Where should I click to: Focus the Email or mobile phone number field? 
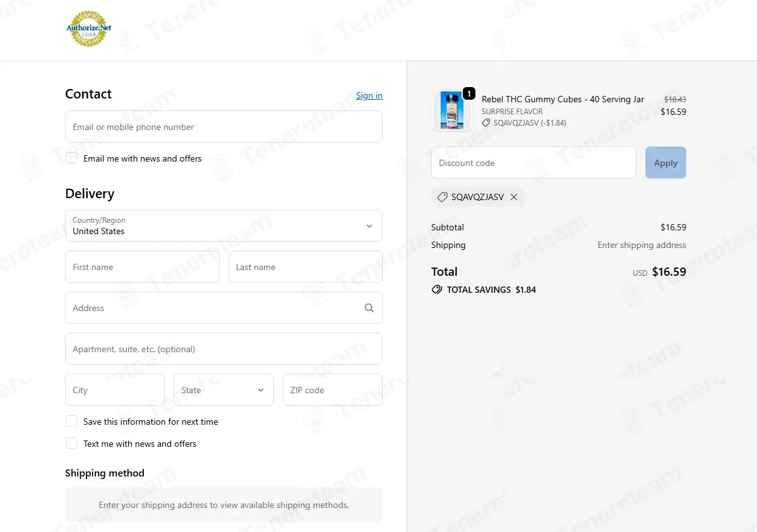[224, 126]
